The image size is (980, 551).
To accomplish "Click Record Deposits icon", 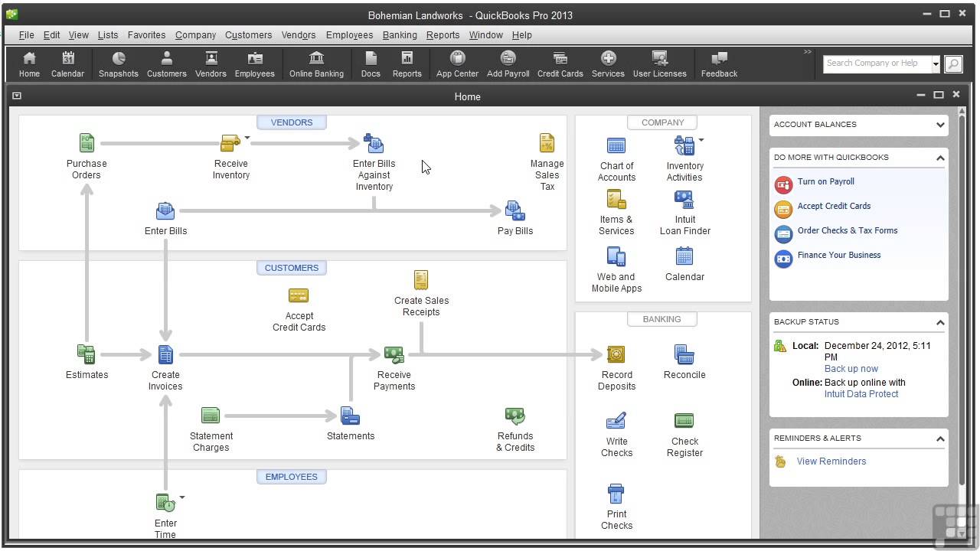I will [616, 354].
